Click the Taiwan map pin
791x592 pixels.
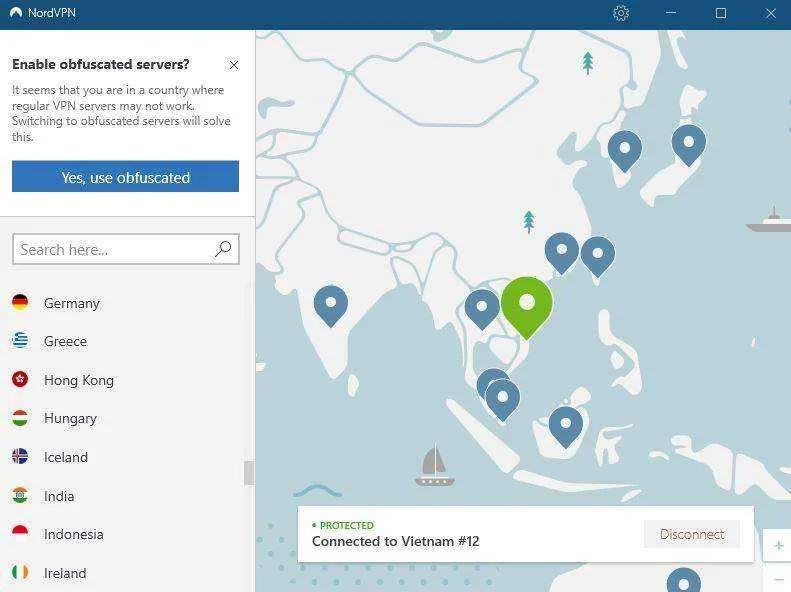598,255
